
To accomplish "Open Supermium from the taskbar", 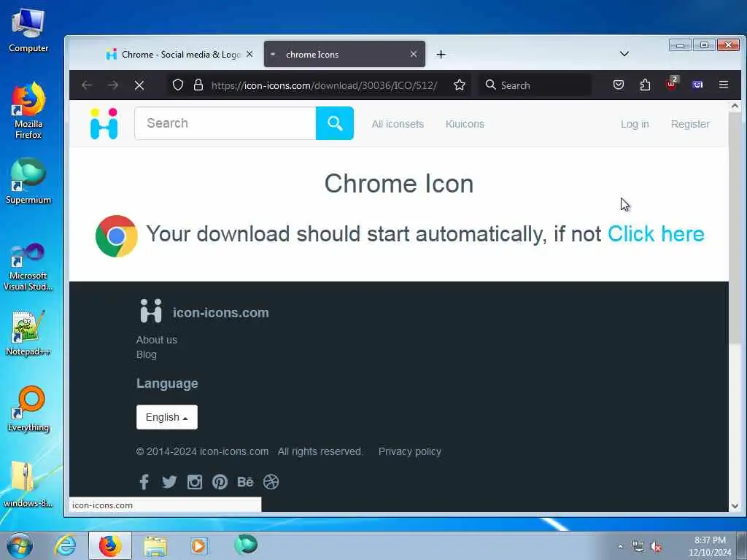I will (246, 545).
